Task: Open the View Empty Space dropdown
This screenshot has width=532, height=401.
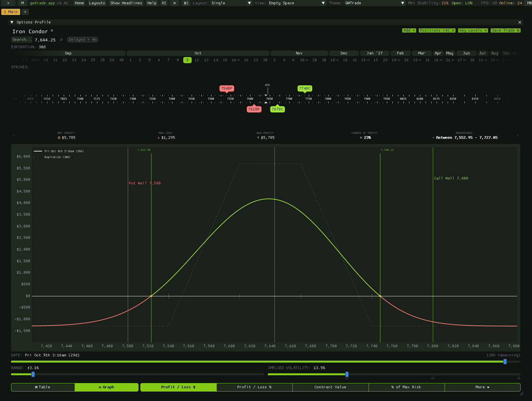Action: tap(297, 3)
